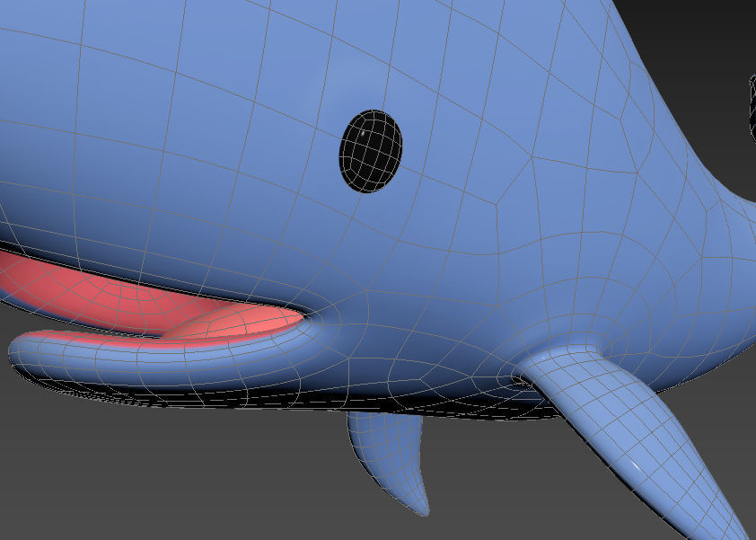Select the whale's black eye sphere

pos(370,152)
